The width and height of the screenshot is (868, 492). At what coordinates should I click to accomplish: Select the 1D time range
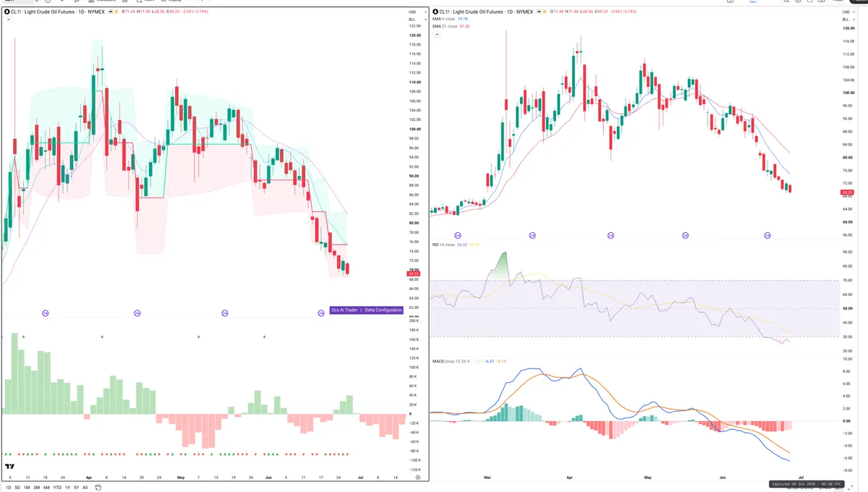pyautogui.click(x=9, y=488)
